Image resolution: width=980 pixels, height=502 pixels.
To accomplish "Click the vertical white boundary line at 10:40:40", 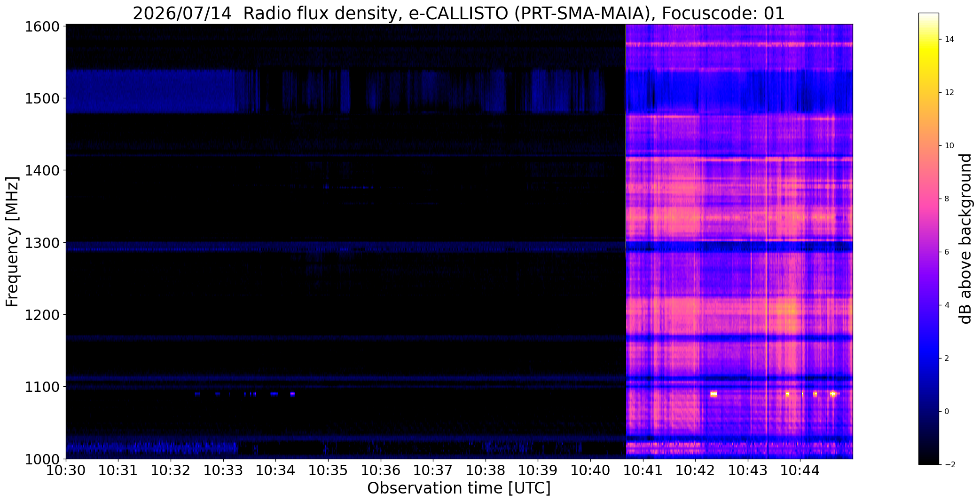I will 626,241.
